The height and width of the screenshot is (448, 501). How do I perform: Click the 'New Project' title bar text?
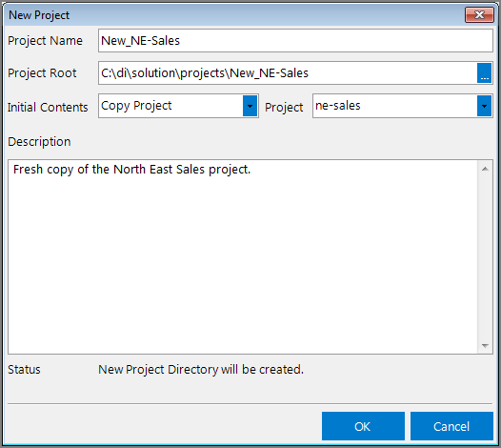tap(39, 15)
